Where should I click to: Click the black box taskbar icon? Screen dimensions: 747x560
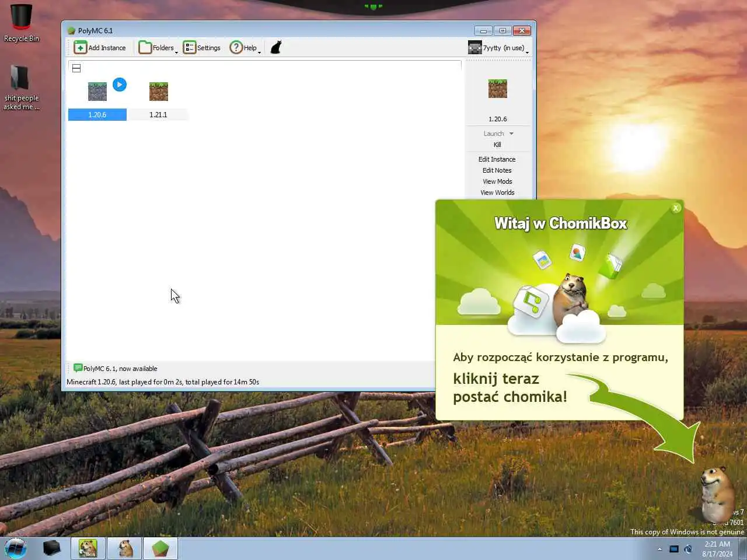pyautogui.click(x=51, y=548)
